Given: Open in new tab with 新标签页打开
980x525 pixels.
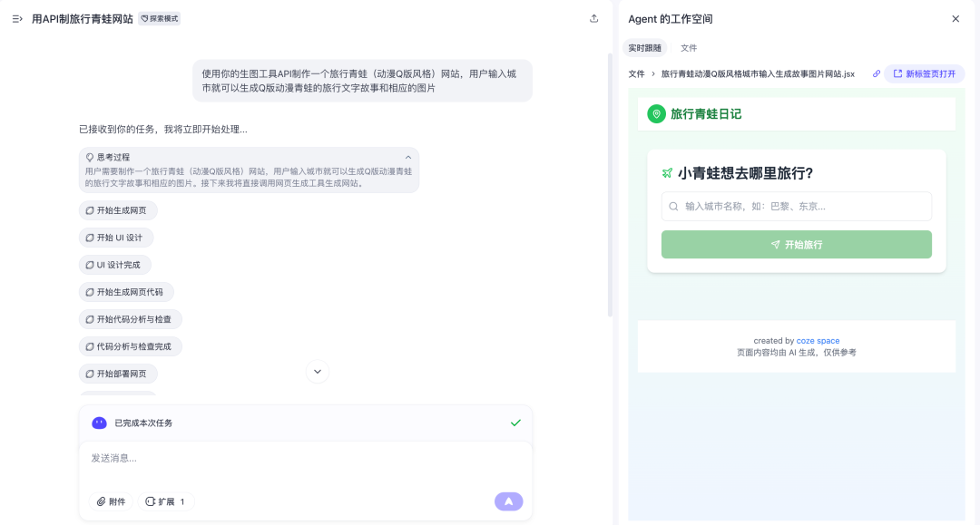Looking at the screenshot, I should point(925,73).
